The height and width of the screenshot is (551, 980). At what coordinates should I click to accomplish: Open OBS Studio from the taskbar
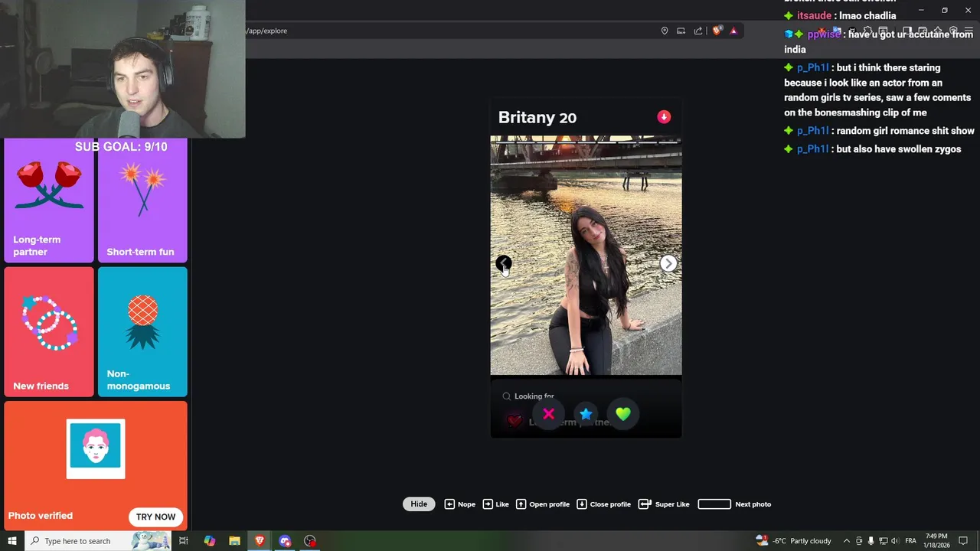pos(310,541)
